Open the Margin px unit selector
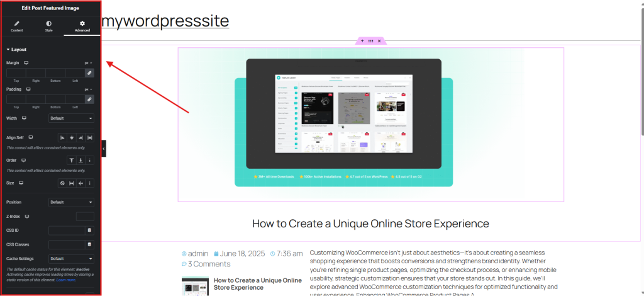Viewport: 644px width, 296px height. pos(88,63)
